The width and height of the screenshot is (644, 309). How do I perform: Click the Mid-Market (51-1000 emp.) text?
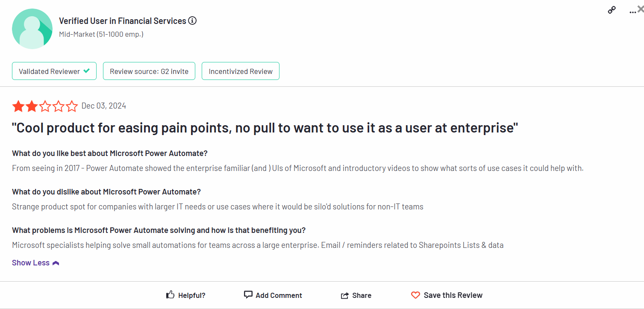(x=101, y=34)
